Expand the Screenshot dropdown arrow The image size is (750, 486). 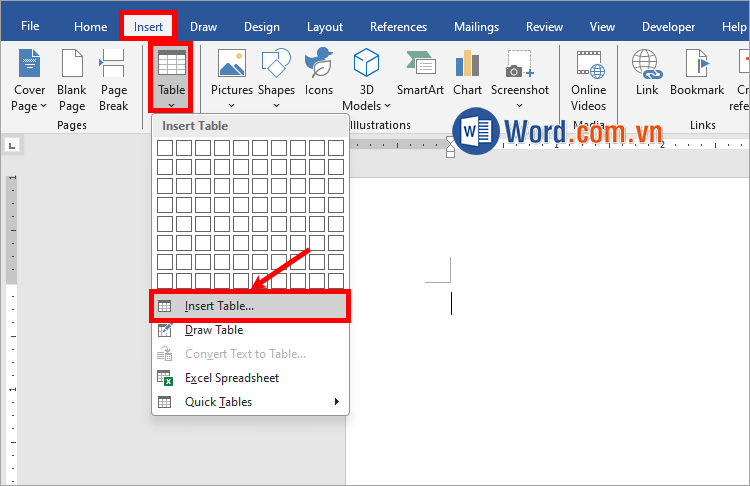(519, 105)
